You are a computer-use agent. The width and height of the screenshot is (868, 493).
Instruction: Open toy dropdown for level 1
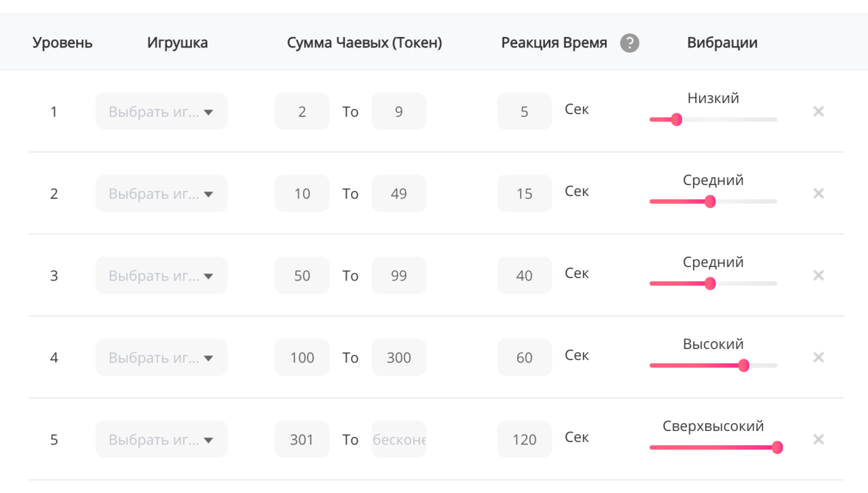161,112
